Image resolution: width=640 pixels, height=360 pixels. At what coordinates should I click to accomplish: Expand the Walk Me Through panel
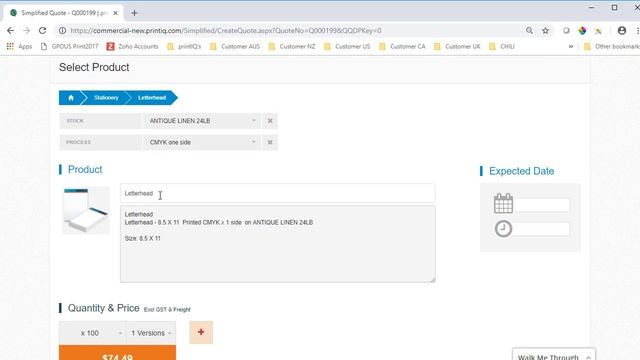[554, 355]
